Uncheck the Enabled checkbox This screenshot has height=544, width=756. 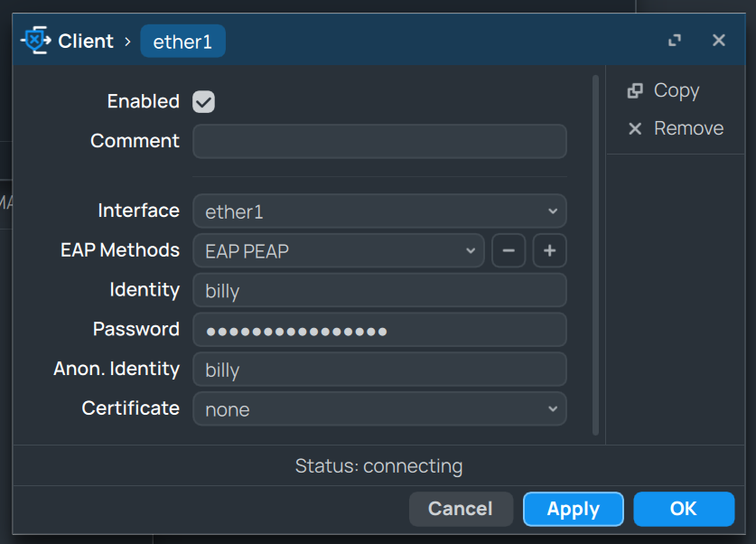click(x=204, y=101)
